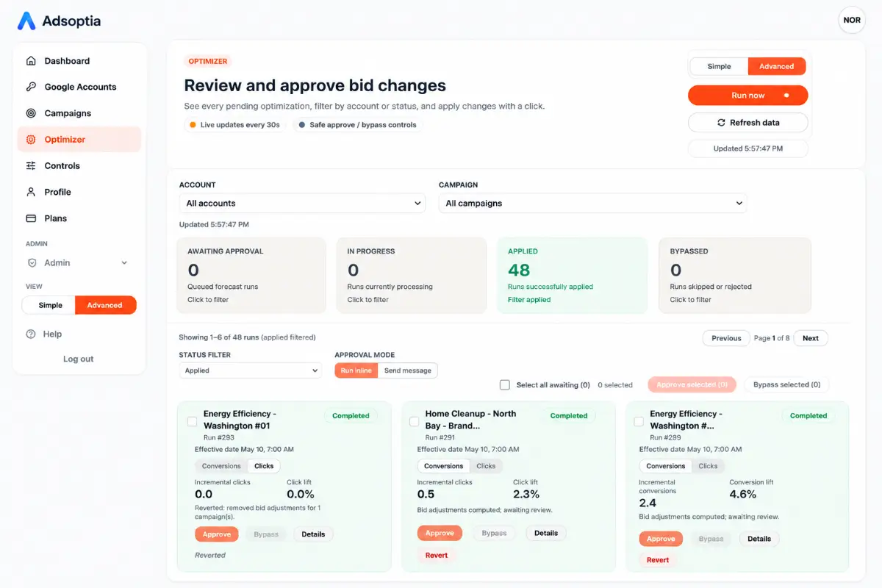The height and width of the screenshot is (588, 882).
Task: Approve Run #293
Action: point(217,534)
